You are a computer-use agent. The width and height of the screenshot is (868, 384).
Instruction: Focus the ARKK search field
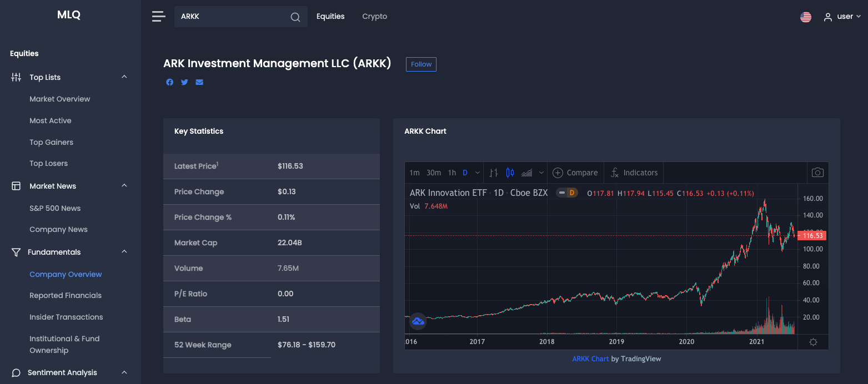241,17
